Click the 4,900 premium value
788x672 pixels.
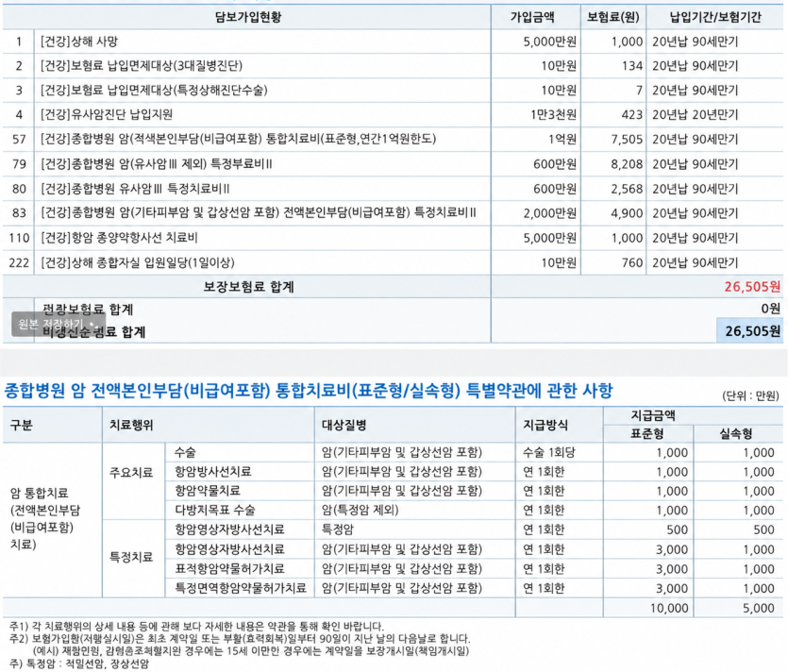point(627,213)
